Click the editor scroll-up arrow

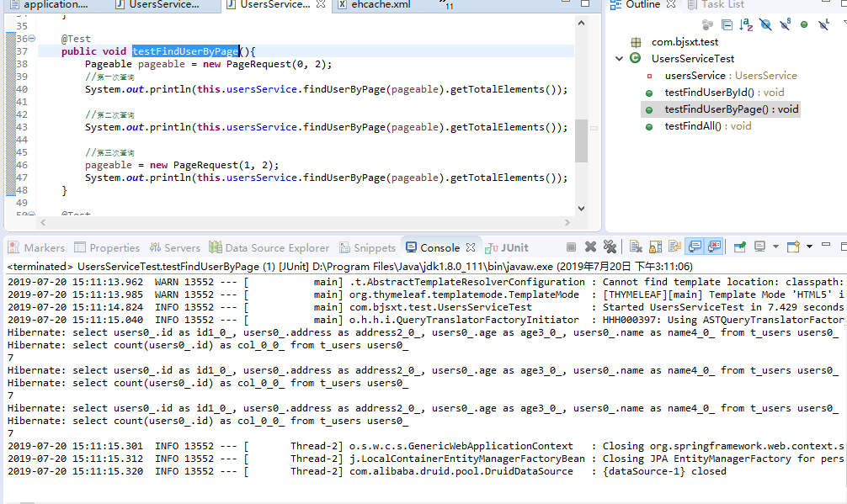[x=581, y=23]
